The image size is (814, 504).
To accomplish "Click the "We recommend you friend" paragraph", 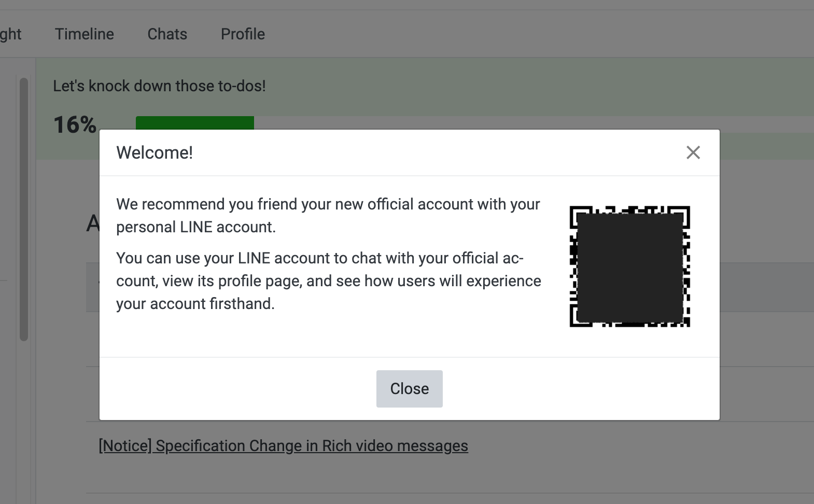I will click(x=328, y=215).
